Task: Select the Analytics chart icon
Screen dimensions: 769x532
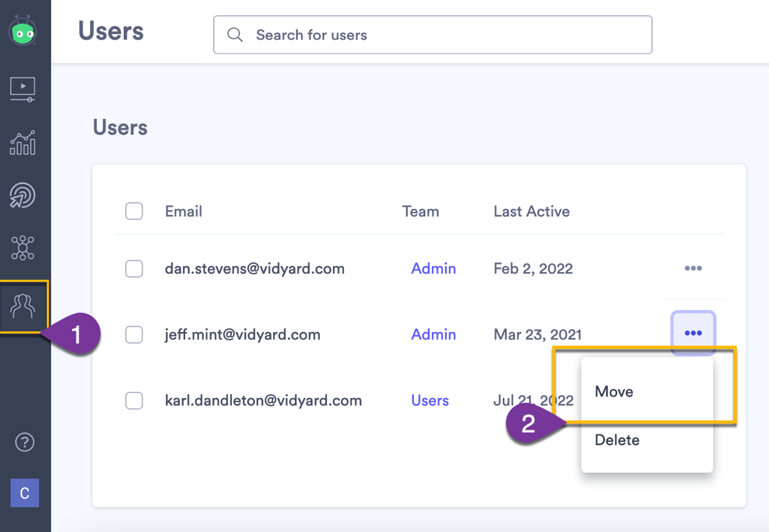Action: click(23, 142)
